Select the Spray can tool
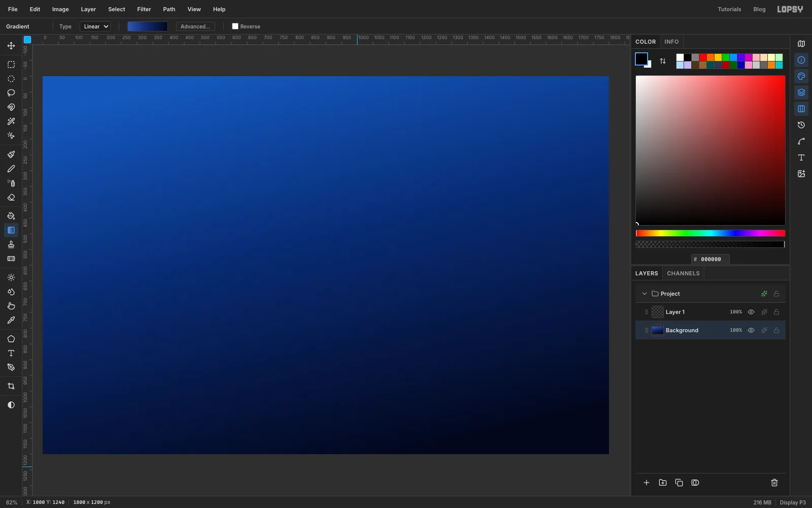812x508 pixels. tap(11, 183)
